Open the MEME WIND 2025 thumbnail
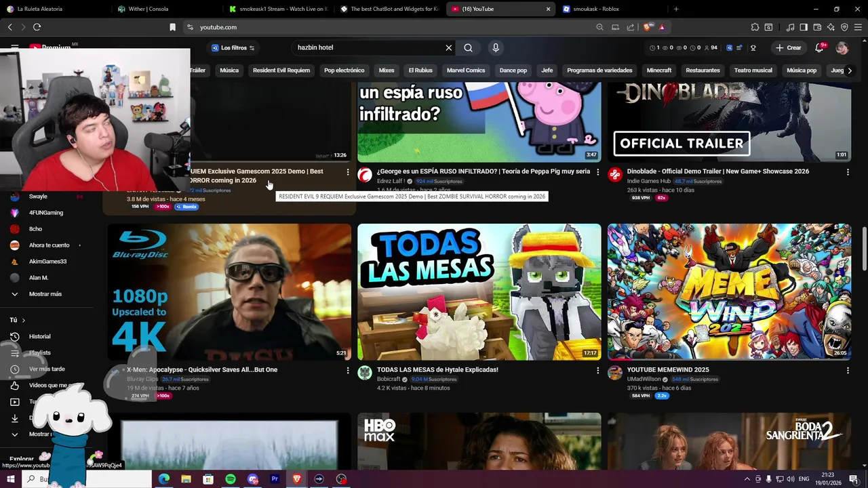The height and width of the screenshot is (488, 868). coord(729,291)
